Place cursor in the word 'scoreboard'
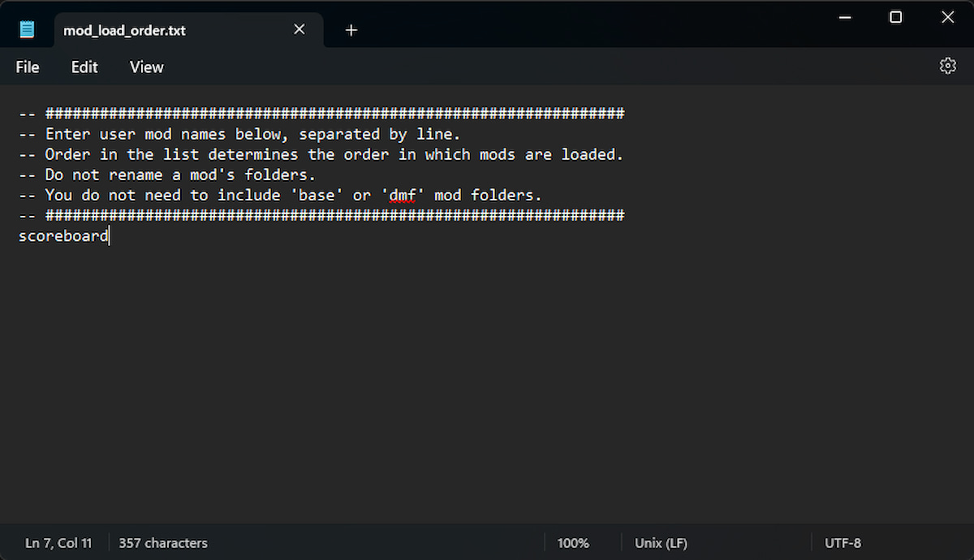 63,236
